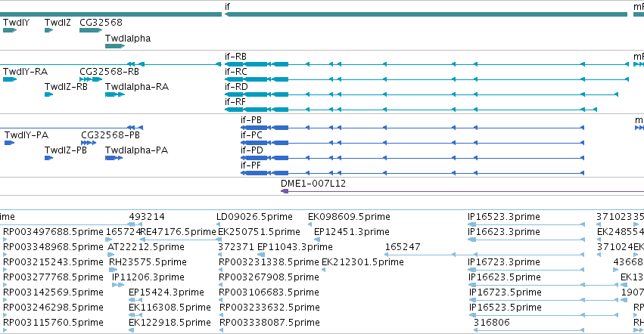
Task: Select the IP11206.3prime EST label
Action: click(x=148, y=277)
